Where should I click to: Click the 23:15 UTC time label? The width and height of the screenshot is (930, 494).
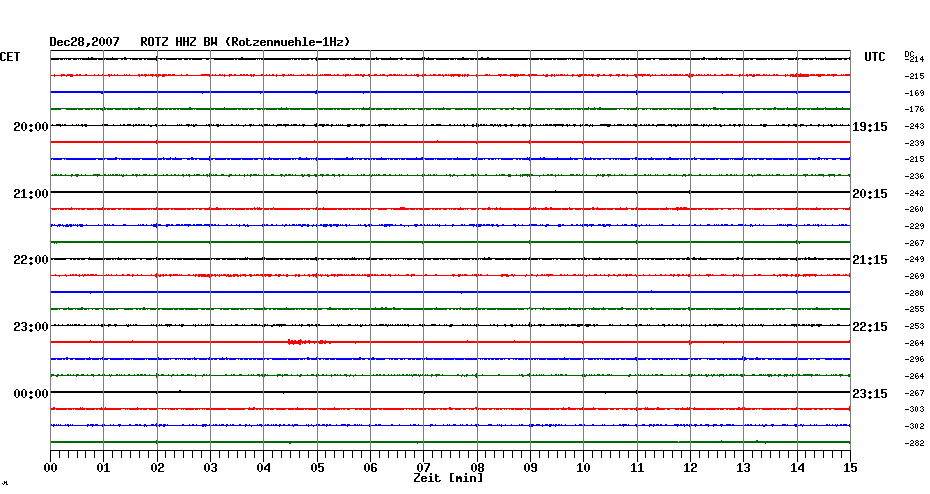pyautogui.click(x=870, y=394)
